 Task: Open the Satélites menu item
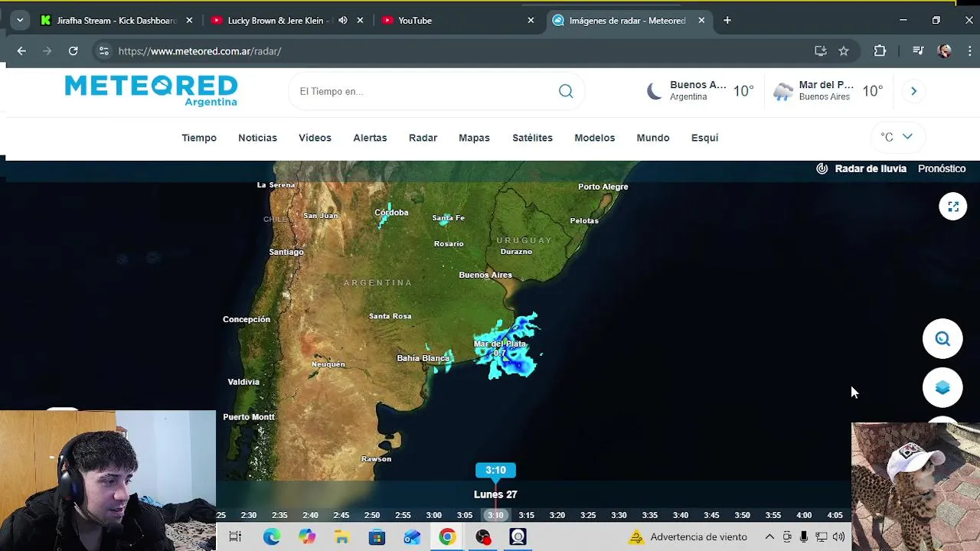pos(532,138)
